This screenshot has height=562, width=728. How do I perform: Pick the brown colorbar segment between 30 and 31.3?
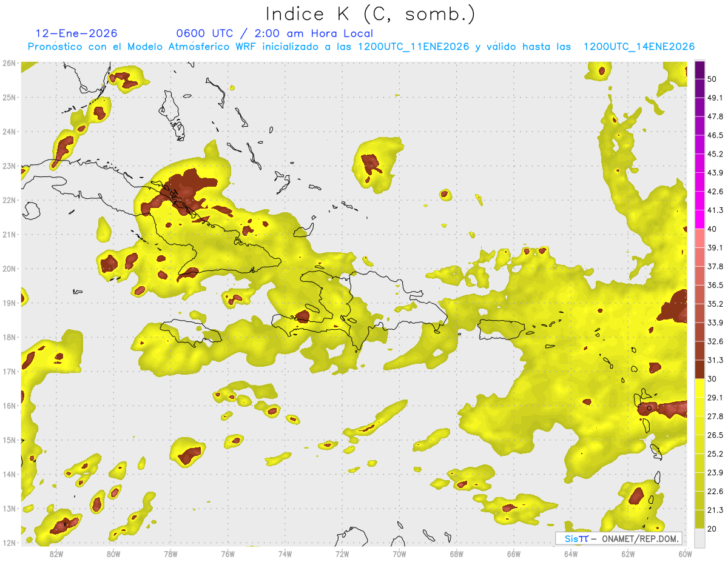[699, 369]
